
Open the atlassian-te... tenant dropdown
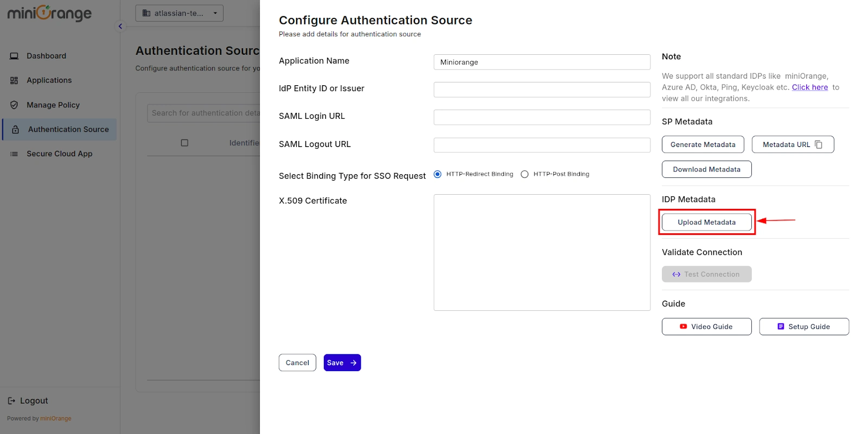(179, 13)
